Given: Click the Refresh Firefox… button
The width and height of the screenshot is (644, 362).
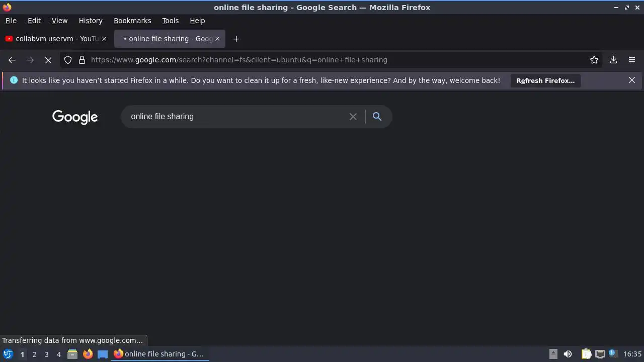Looking at the screenshot, I should pyautogui.click(x=545, y=80).
